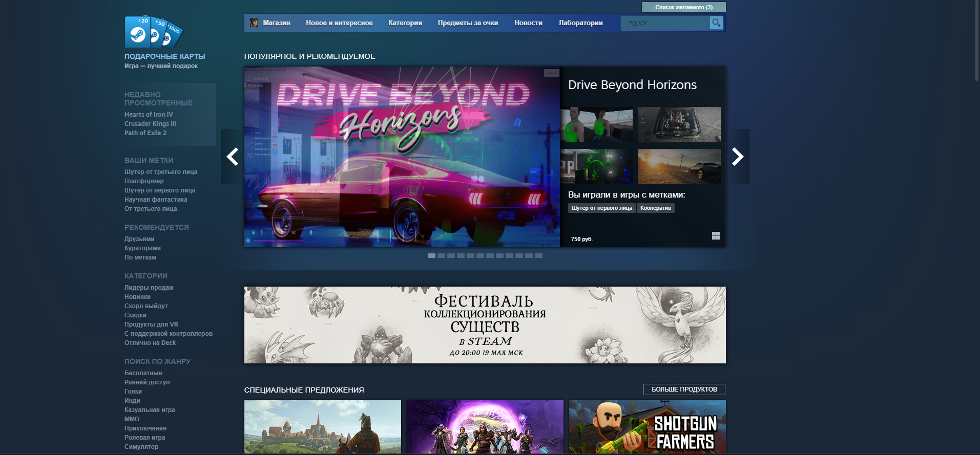Open Продукты для VR
Image resolution: width=980 pixels, height=455 pixels.
coord(151,324)
